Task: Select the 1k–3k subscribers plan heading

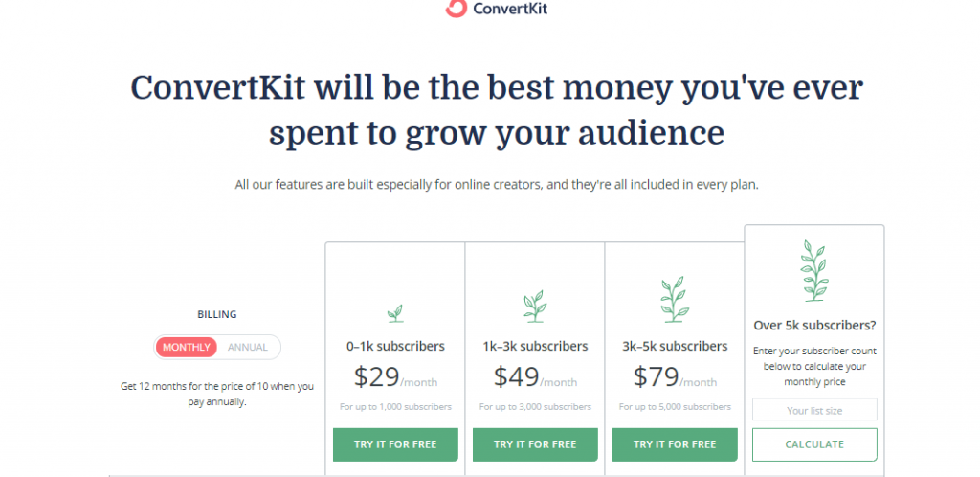Action: [x=535, y=346]
